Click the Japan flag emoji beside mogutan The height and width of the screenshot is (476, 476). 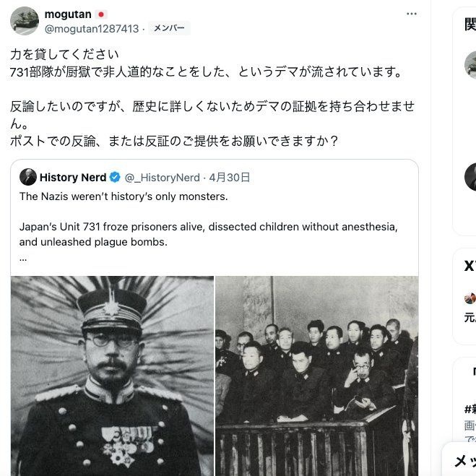tap(101, 14)
